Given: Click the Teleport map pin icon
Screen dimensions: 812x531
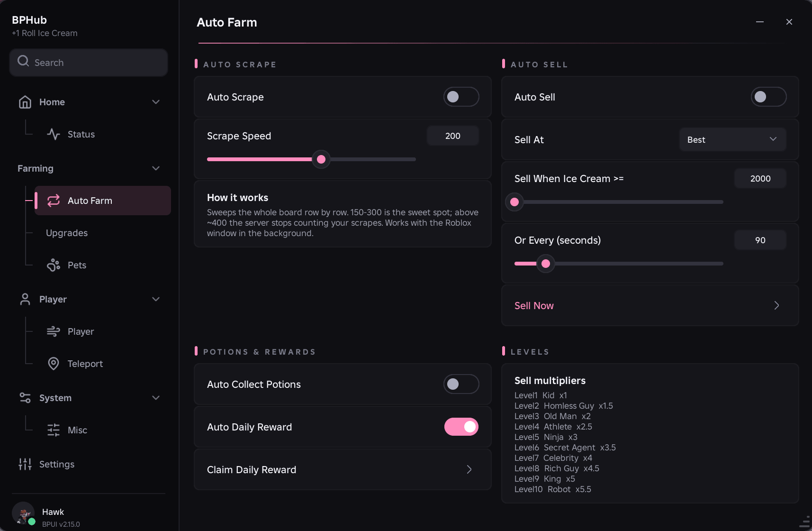Looking at the screenshot, I should click(x=54, y=364).
